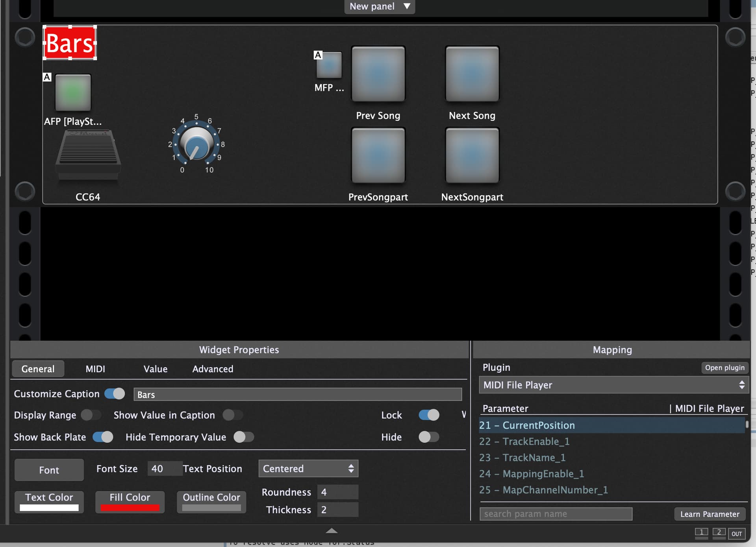
Task: Click the green AFP PlayStop LED button
Action: point(73,93)
